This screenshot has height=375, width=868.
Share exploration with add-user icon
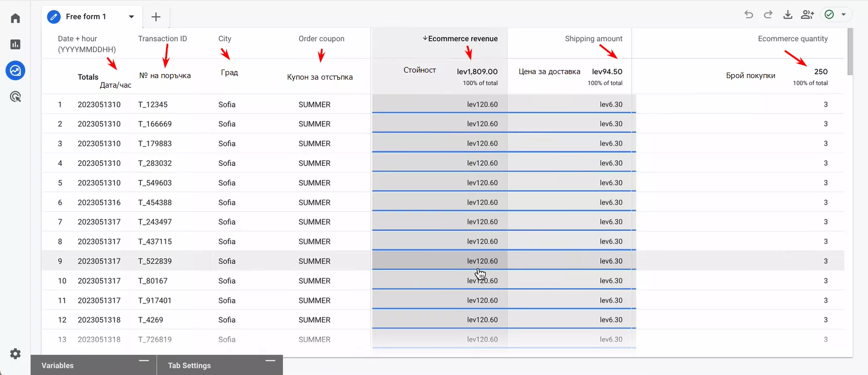click(807, 15)
